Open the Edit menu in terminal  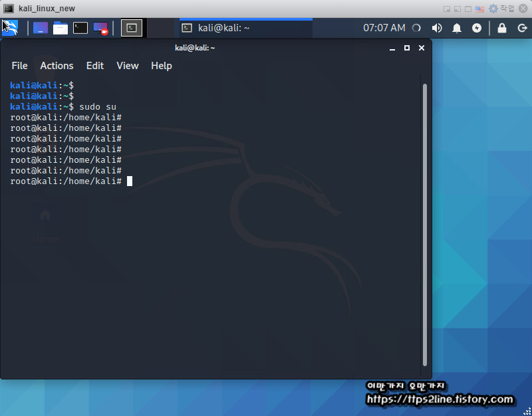coord(95,66)
